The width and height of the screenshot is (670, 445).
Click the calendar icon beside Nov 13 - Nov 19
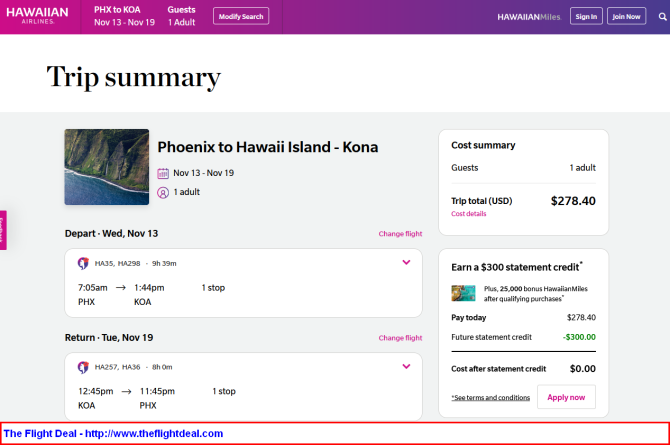pos(163,173)
